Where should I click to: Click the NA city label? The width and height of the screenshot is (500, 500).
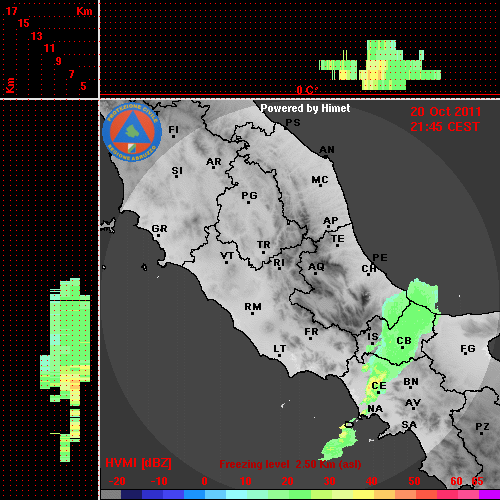375,409
